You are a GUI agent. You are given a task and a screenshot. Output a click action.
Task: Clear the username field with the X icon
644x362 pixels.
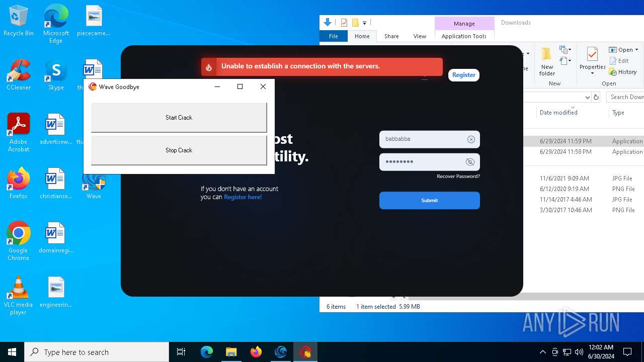471,139
